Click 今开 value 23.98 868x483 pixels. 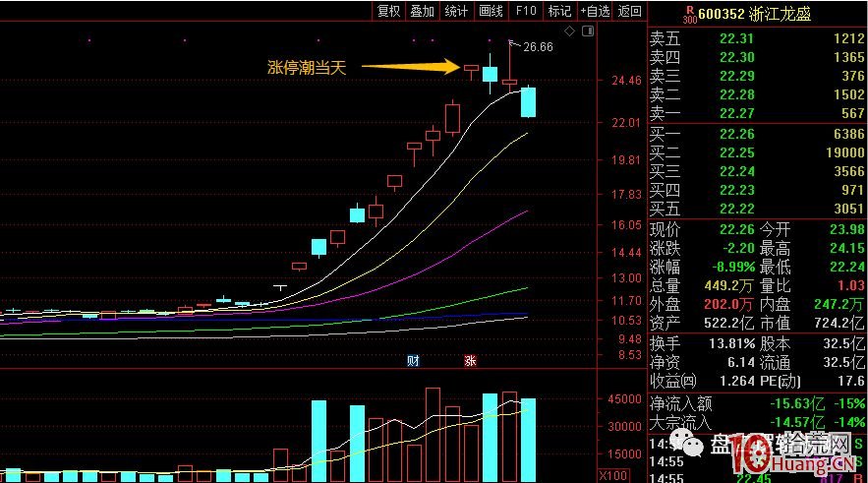847,229
